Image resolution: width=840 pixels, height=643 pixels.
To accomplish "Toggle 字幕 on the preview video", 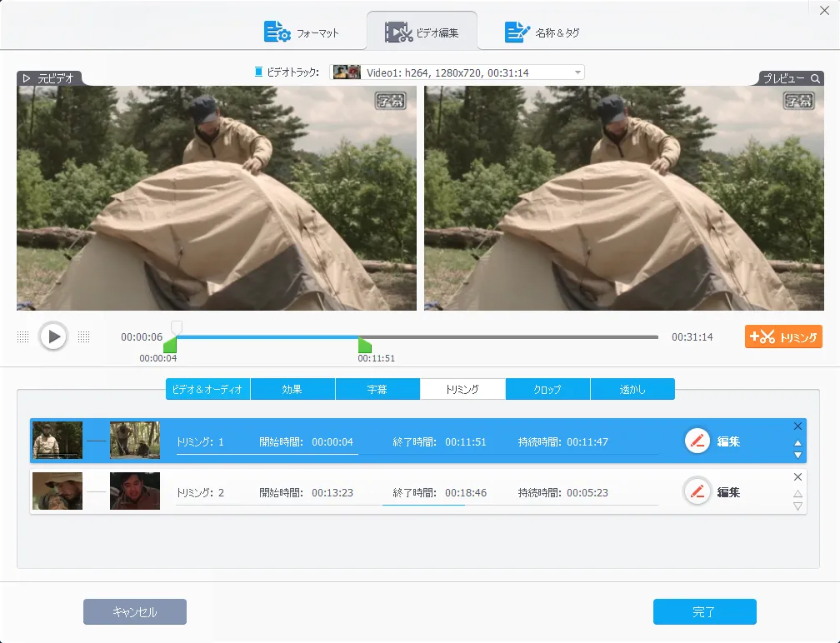I will tap(798, 100).
